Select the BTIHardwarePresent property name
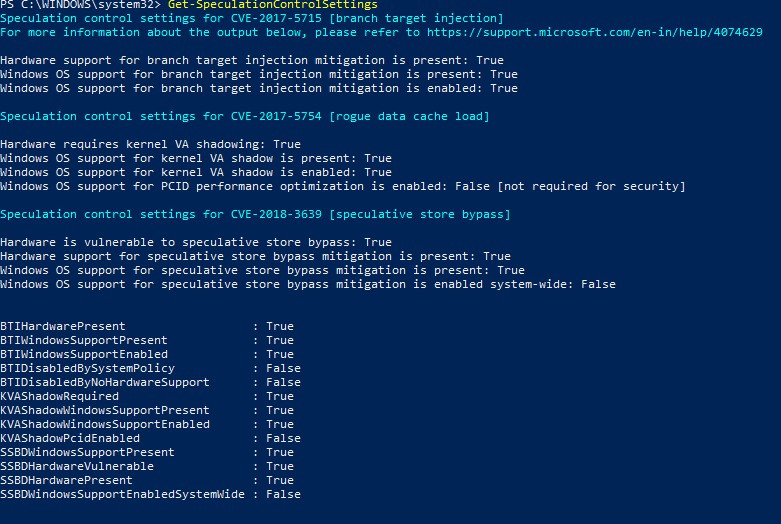 point(63,326)
